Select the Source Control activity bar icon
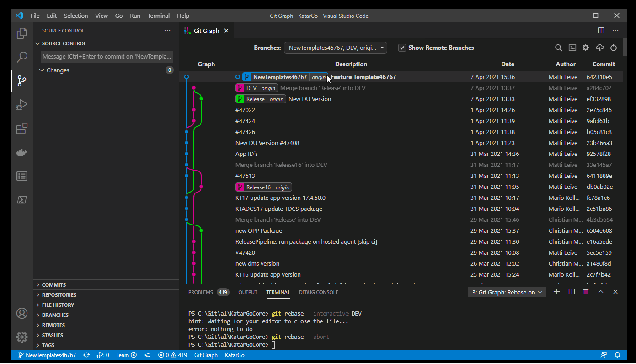 21,81
